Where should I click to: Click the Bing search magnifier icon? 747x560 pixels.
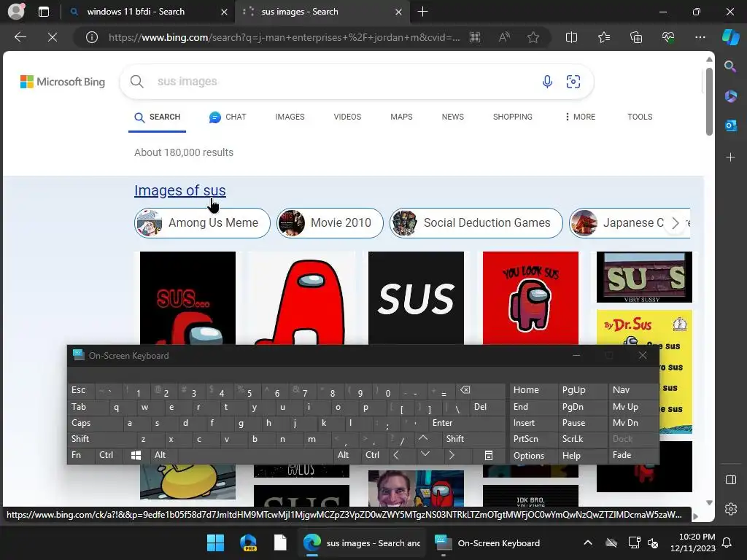(136, 82)
